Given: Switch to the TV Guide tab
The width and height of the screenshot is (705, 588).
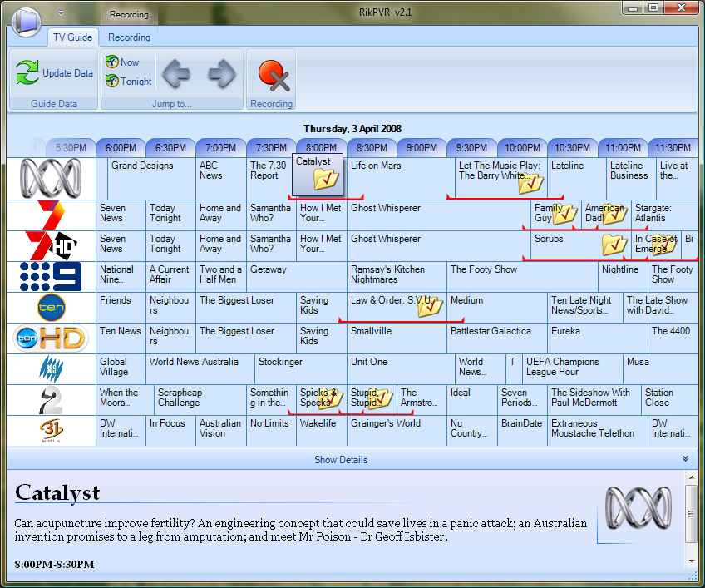Looking at the screenshot, I should coord(72,37).
